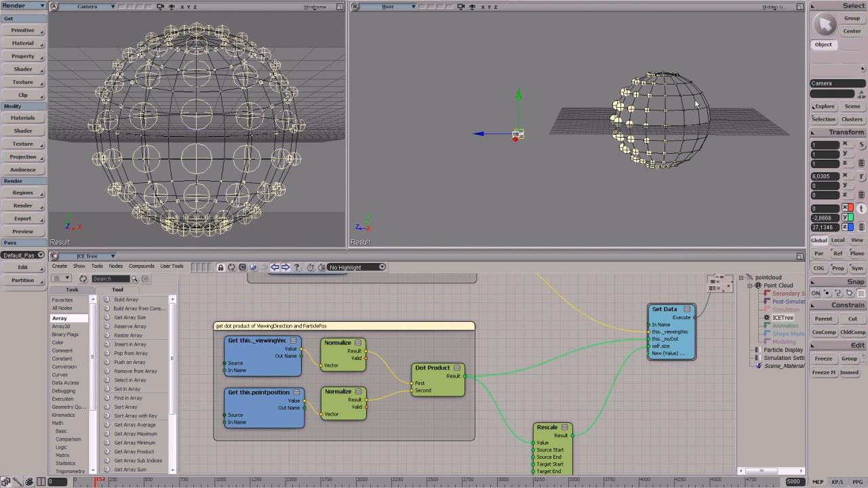Open the Rescale node properties icon
The height and width of the screenshot is (488, 868).
[565, 428]
